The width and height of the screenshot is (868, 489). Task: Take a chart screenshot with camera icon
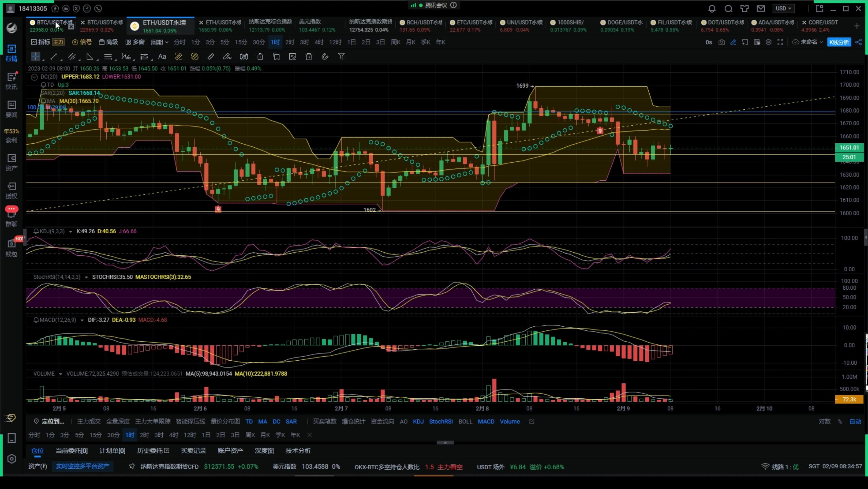click(722, 42)
